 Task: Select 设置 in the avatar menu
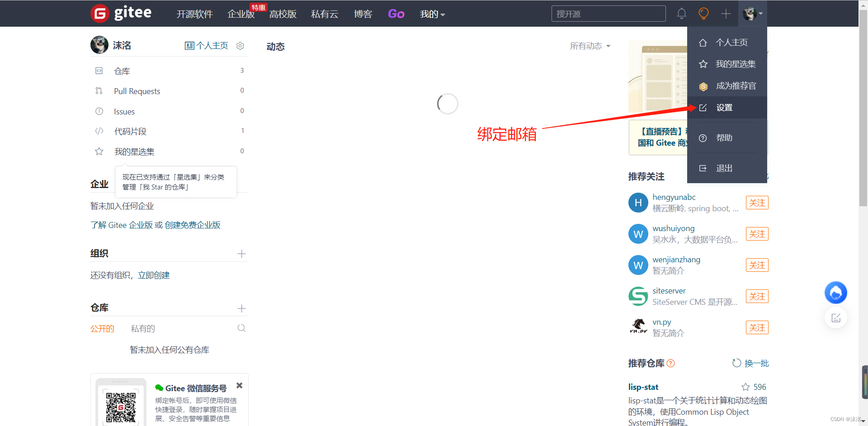pos(727,108)
